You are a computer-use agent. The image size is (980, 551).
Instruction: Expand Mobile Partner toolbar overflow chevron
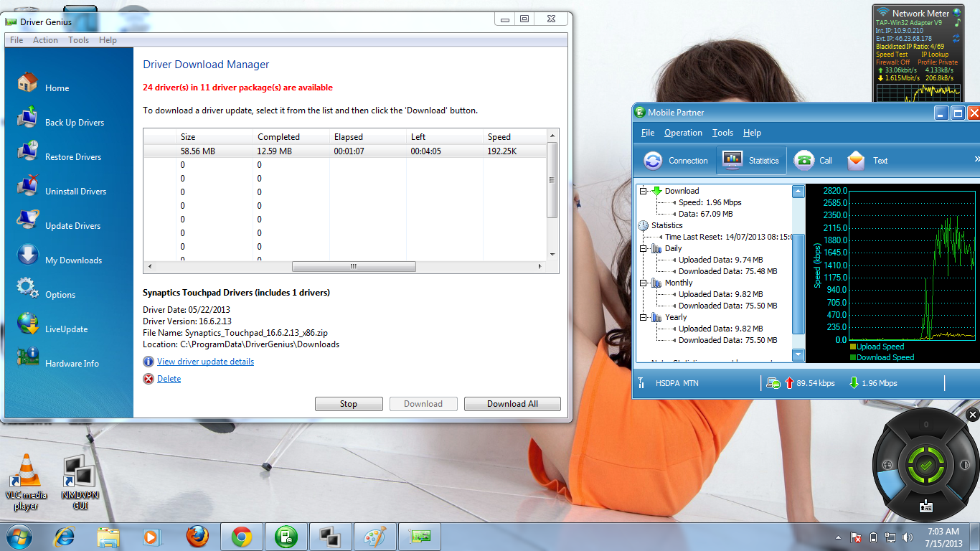click(976, 160)
